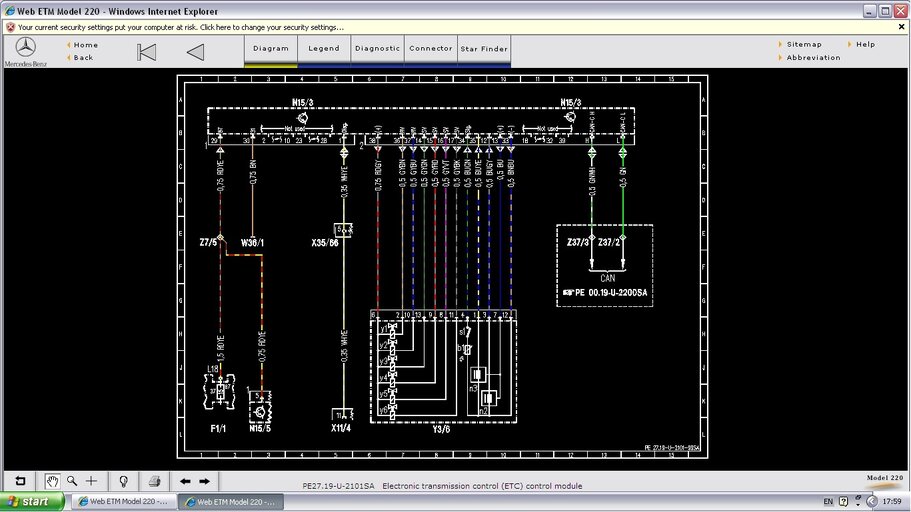
Task: Select second Web ETM taskbar window
Action: (231, 502)
